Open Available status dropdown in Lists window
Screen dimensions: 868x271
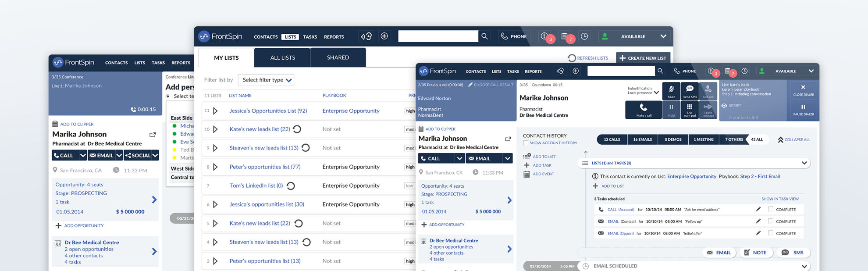(x=633, y=36)
